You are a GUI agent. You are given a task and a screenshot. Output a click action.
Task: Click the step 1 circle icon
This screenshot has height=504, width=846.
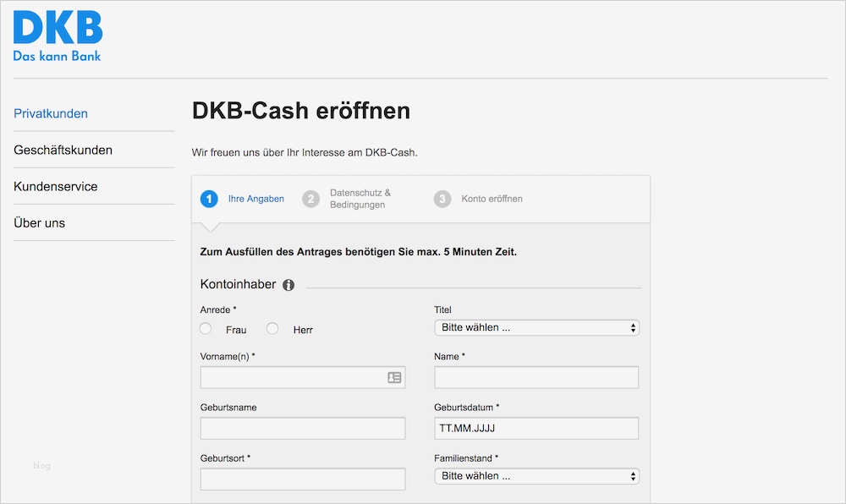pos(209,199)
